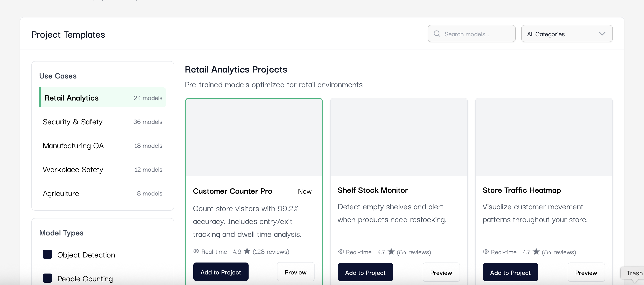
Task: Preview the Customer Counter Pro model
Action: point(296,272)
